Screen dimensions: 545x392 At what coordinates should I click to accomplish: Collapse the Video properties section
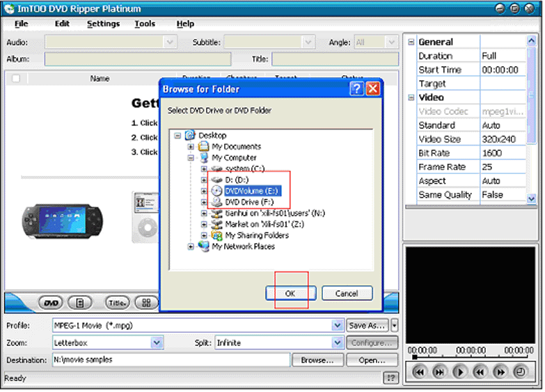click(x=412, y=97)
